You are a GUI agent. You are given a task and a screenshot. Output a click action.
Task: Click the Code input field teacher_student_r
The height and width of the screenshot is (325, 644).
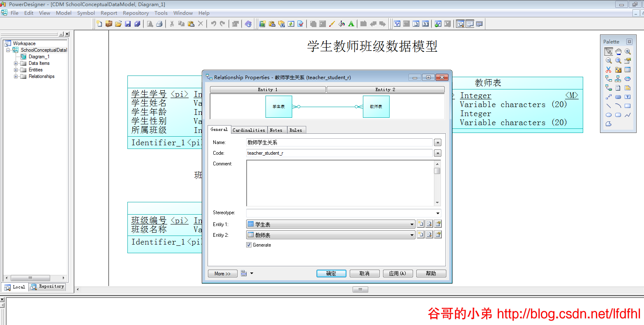pos(339,153)
